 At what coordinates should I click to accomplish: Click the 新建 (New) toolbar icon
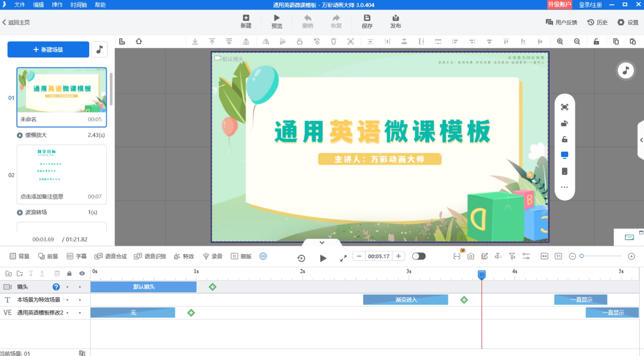(246, 18)
